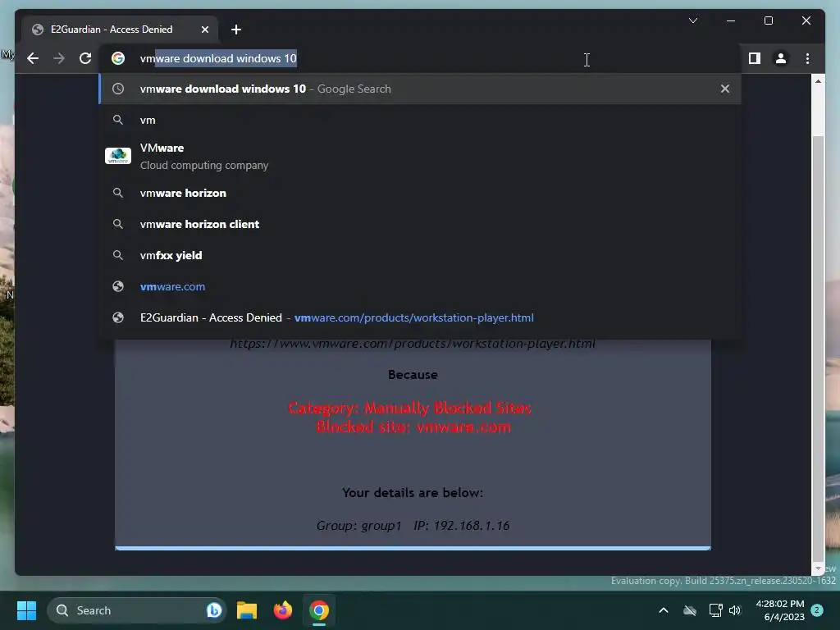This screenshot has height=630, width=840.
Task: Open the network tray icon
Action: (x=715, y=610)
